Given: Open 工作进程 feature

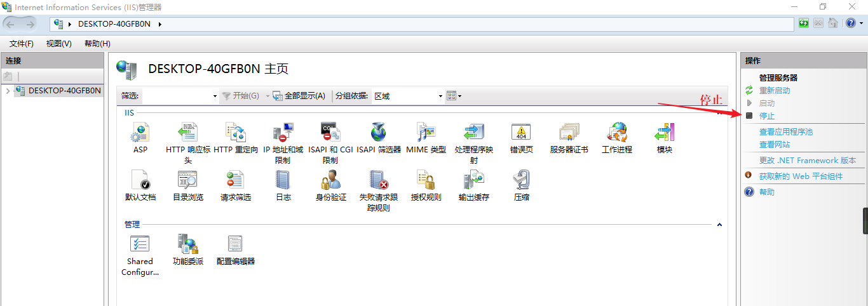Looking at the screenshot, I should pos(616,133).
